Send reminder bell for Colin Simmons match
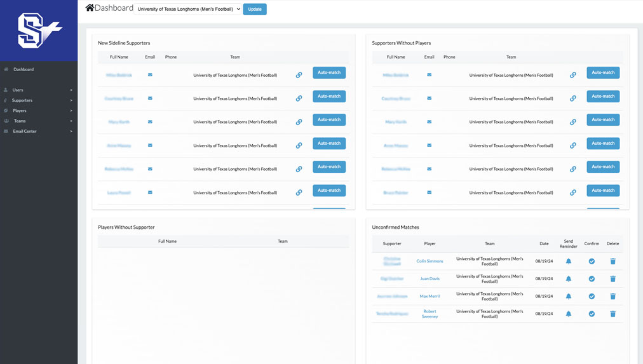 pyautogui.click(x=569, y=261)
